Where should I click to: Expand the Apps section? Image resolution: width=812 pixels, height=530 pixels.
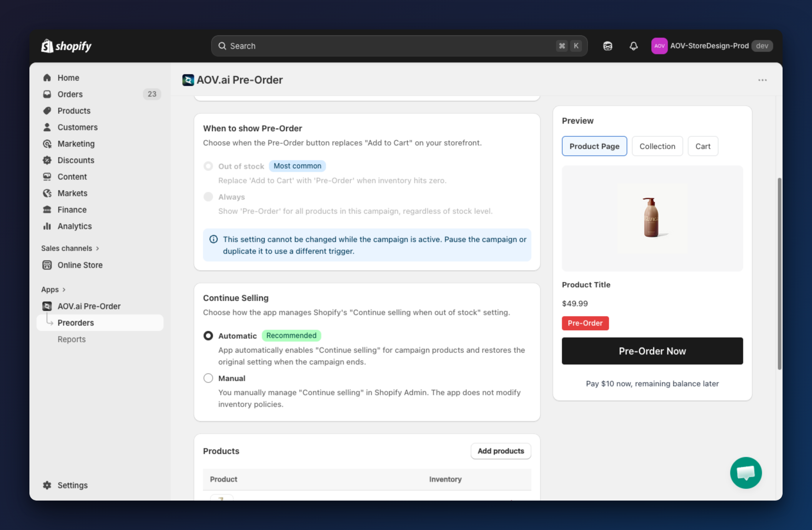[54, 290]
